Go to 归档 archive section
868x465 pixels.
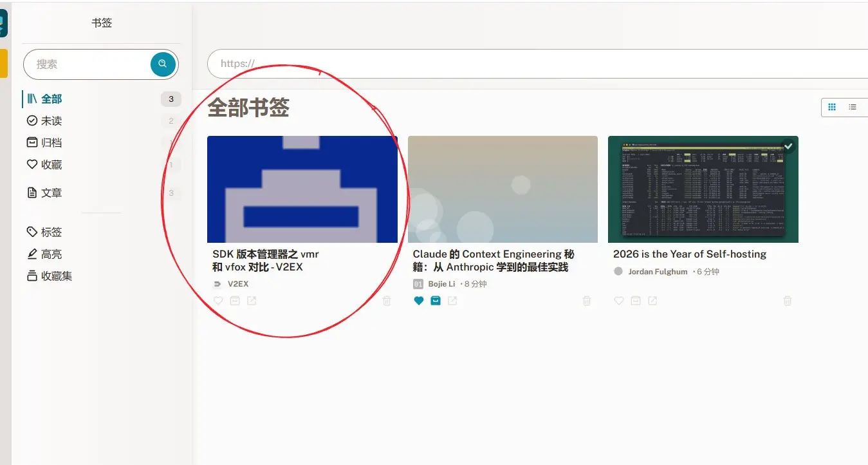51,143
